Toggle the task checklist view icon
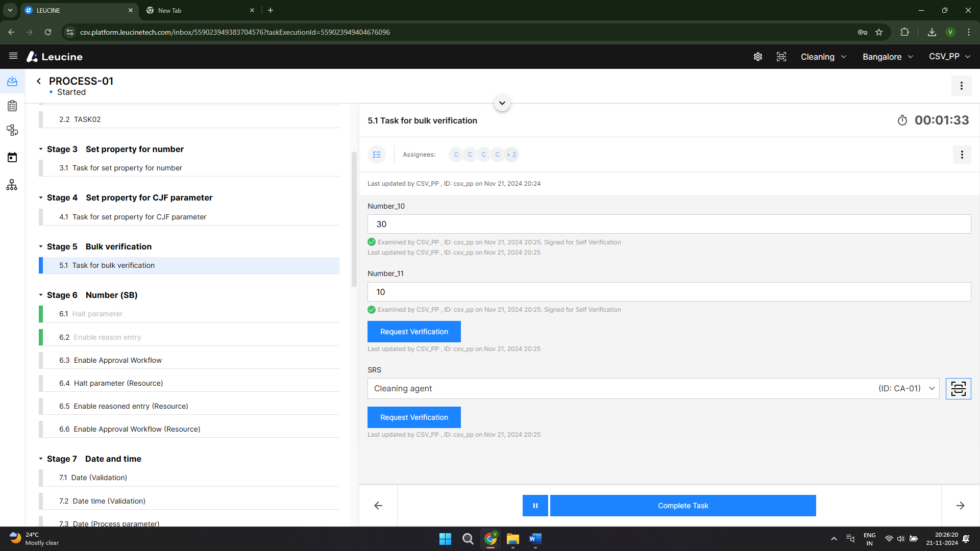Image resolution: width=980 pixels, height=551 pixels. point(377,155)
